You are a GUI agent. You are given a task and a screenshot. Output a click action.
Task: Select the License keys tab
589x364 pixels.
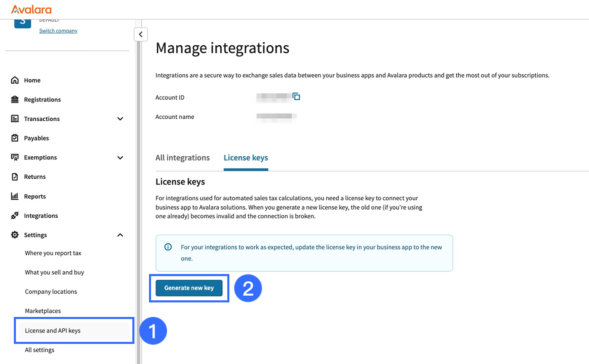click(246, 158)
